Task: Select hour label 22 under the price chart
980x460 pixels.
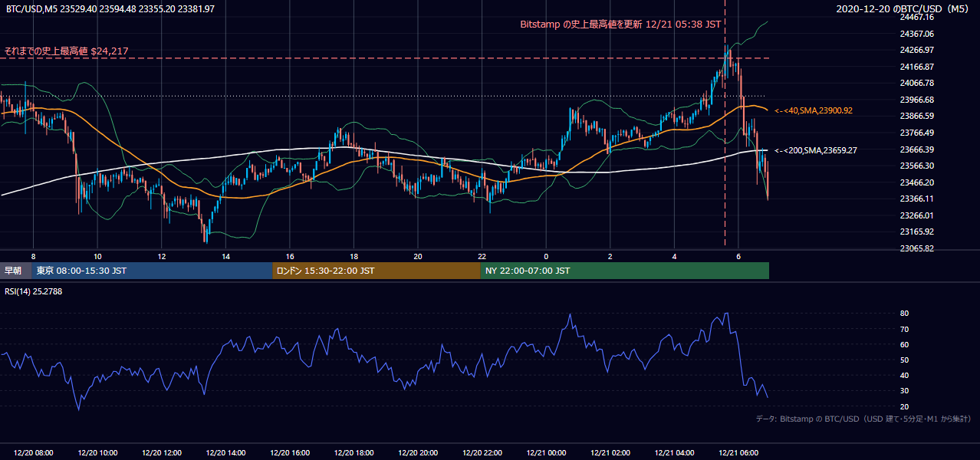Action: pyautogui.click(x=482, y=256)
